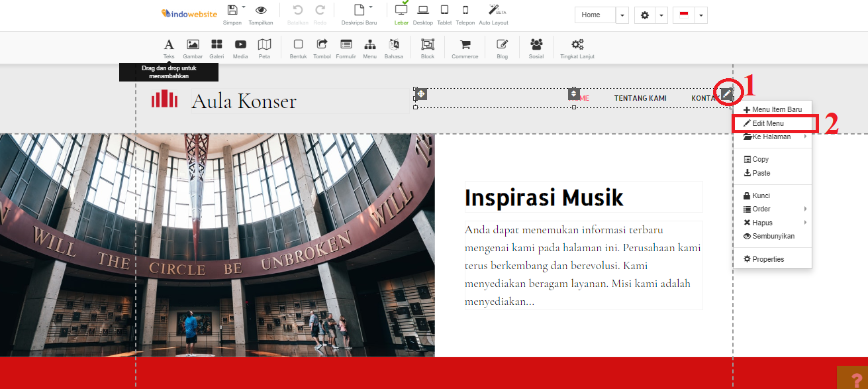Open the Gambar image tool
Screen dimensions: 868x389
(193, 46)
